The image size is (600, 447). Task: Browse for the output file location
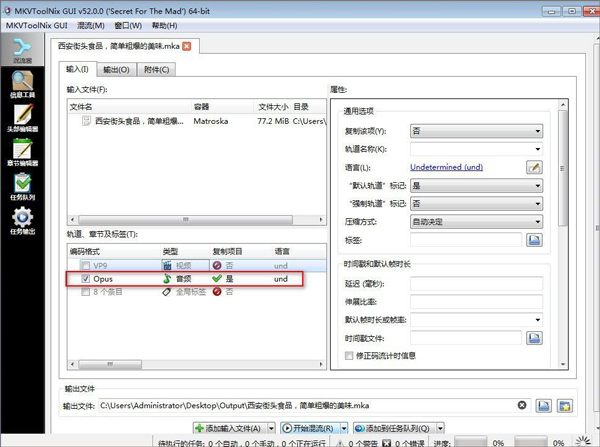tap(543, 406)
